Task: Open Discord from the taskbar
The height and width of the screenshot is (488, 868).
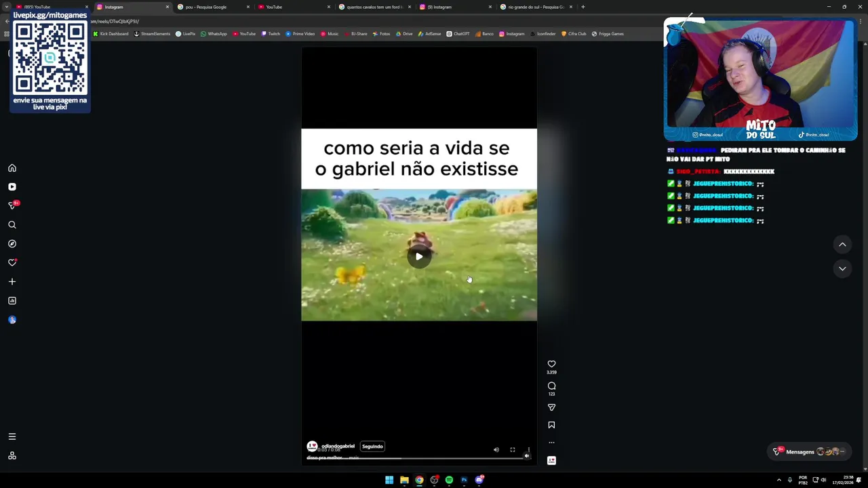Action: tap(479, 480)
